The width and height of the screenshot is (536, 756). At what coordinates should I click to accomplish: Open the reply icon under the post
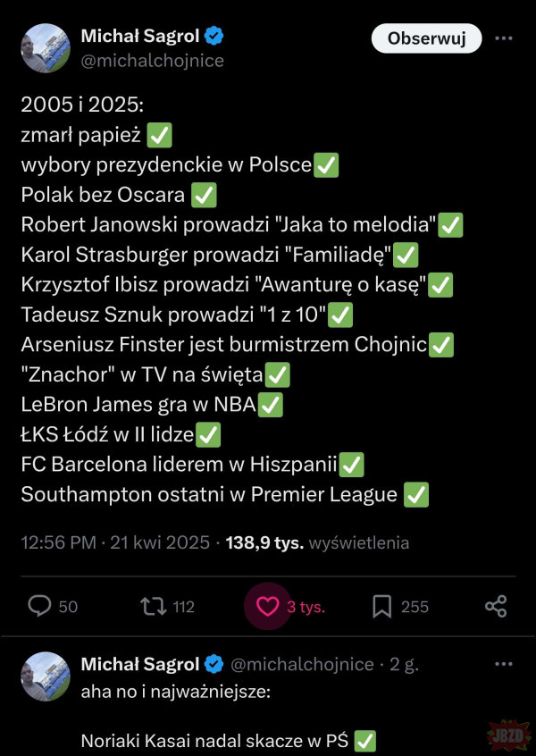tap(39, 606)
